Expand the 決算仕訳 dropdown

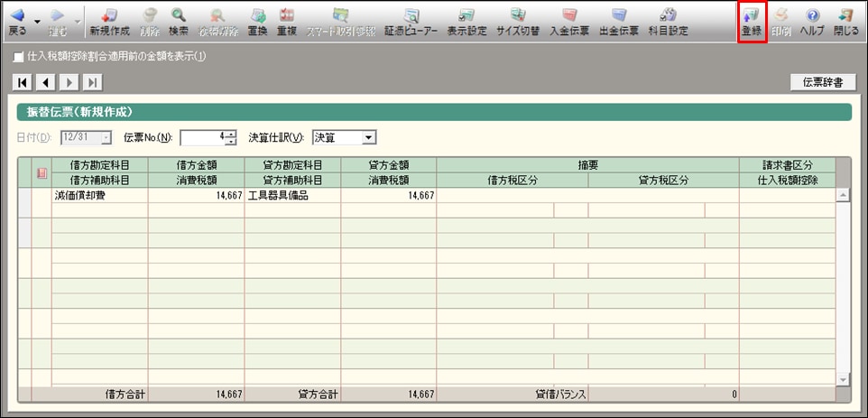click(367, 137)
